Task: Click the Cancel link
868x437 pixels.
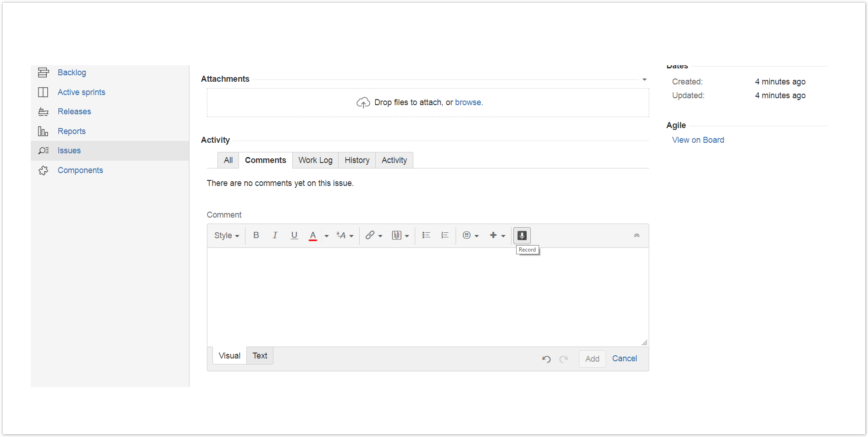Action: 624,359
